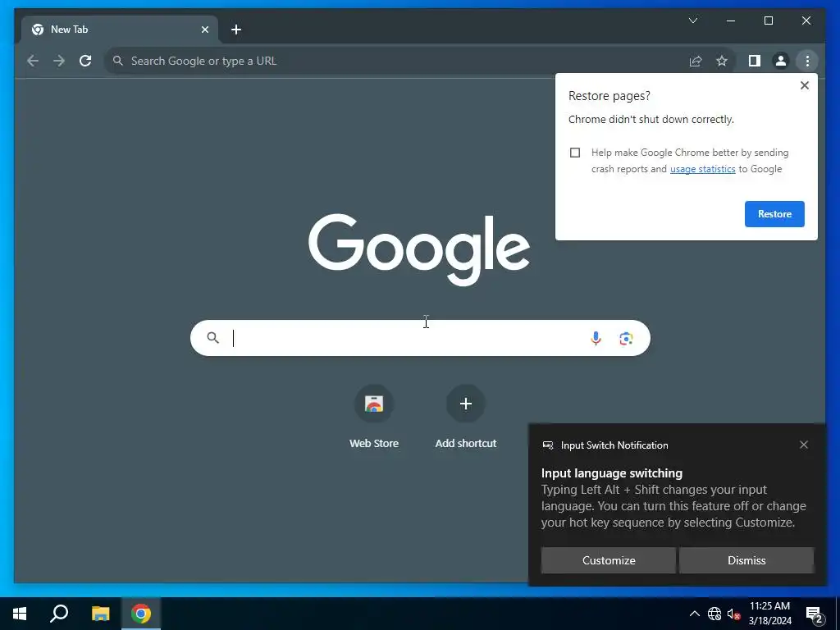The width and height of the screenshot is (840, 630).
Task: Dismiss the input language notification
Action: click(x=746, y=560)
